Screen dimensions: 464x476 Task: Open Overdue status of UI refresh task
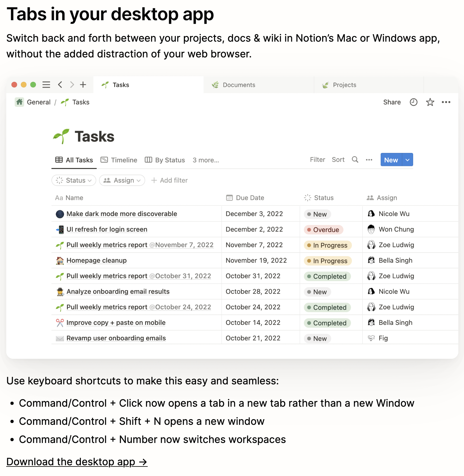click(323, 230)
